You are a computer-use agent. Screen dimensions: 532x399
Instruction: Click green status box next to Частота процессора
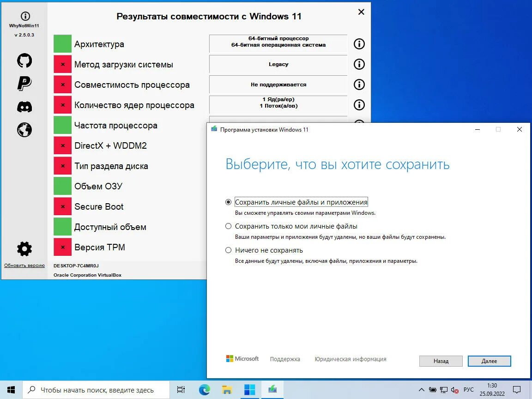pyautogui.click(x=62, y=125)
